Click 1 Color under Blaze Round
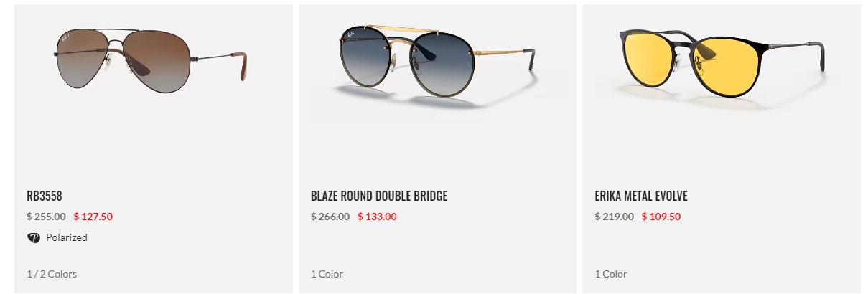 tap(327, 274)
